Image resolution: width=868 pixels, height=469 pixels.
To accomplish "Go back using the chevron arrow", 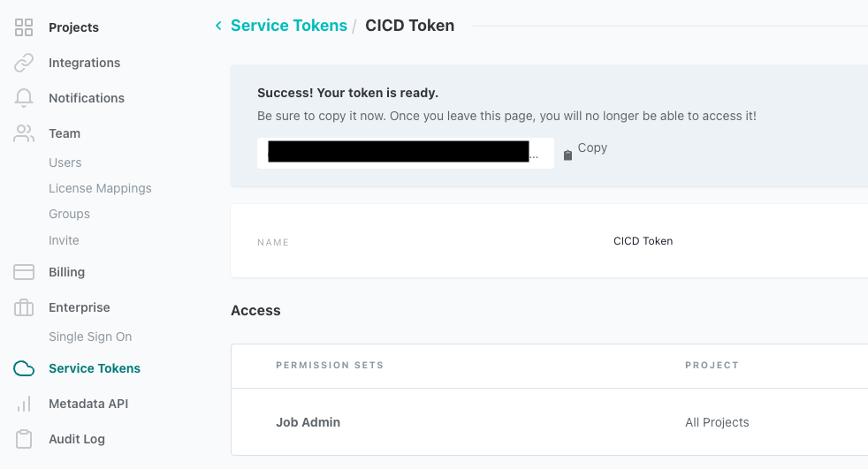I will tap(218, 26).
